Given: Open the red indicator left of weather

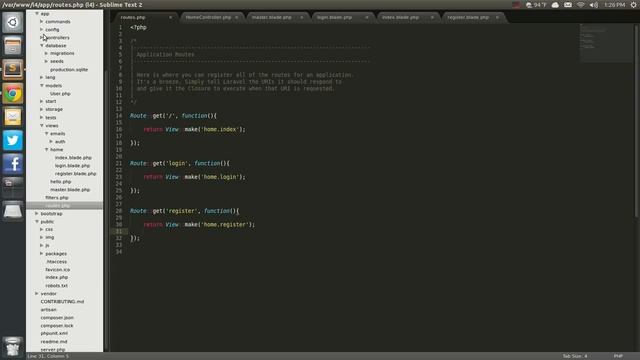Looking at the screenshot, I should (517, 5).
